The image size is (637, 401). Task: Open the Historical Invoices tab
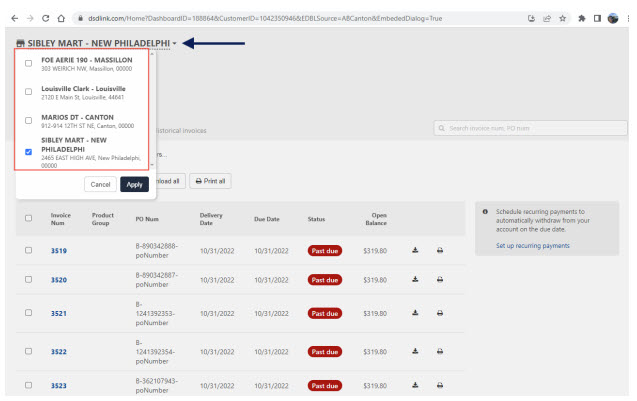tap(182, 130)
